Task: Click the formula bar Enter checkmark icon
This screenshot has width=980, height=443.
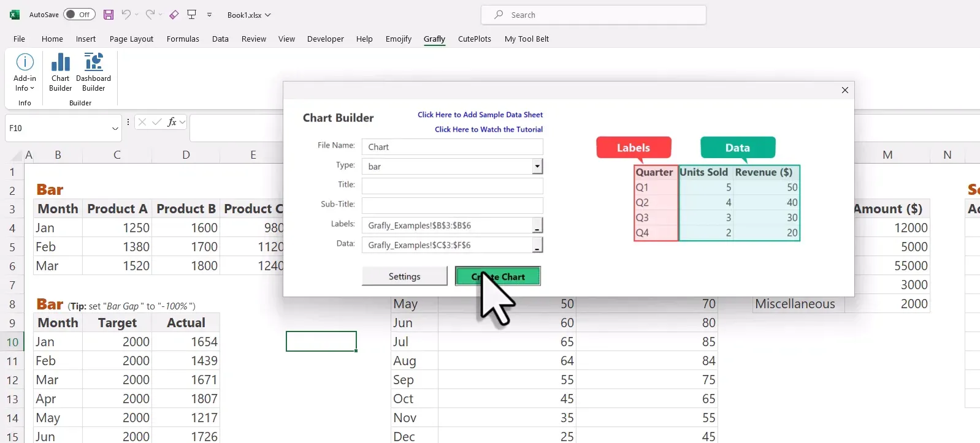Action: (157, 122)
